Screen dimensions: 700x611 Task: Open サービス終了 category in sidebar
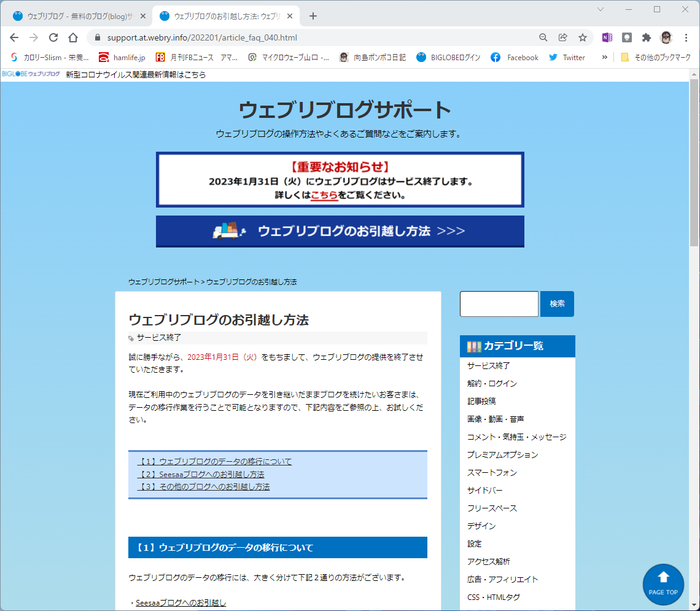coord(488,365)
